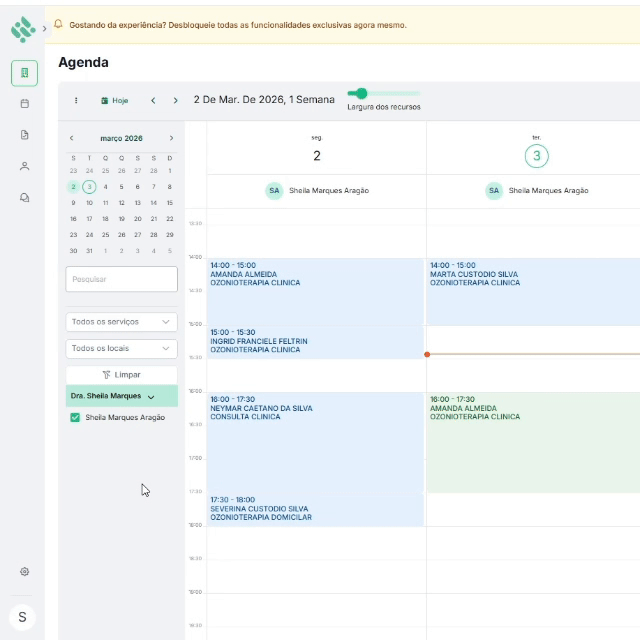
Task: Go to next week with the toolbar arrow
Action: click(x=176, y=100)
